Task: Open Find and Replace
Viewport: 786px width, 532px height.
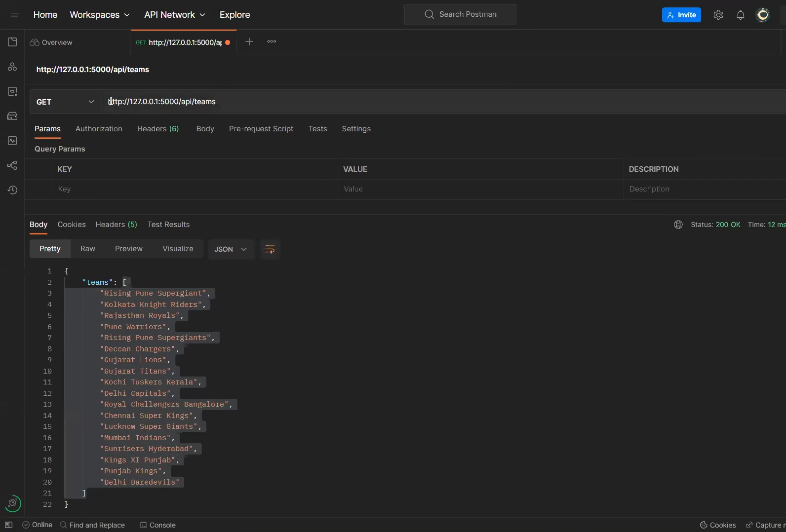Action: pyautogui.click(x=92, y=525)
